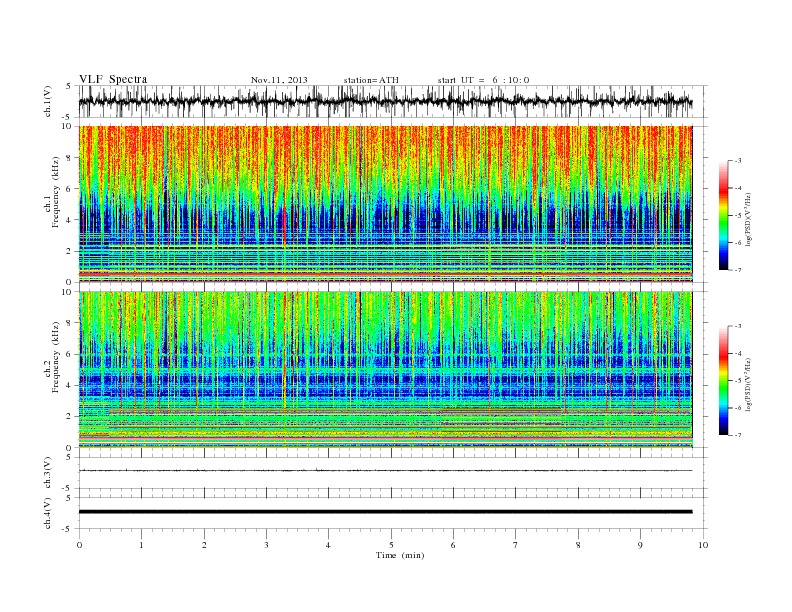Click the '6' kHz tick on ch.1 spectrogram axis
The image size is (792, 612).
(x=70, y=189)
